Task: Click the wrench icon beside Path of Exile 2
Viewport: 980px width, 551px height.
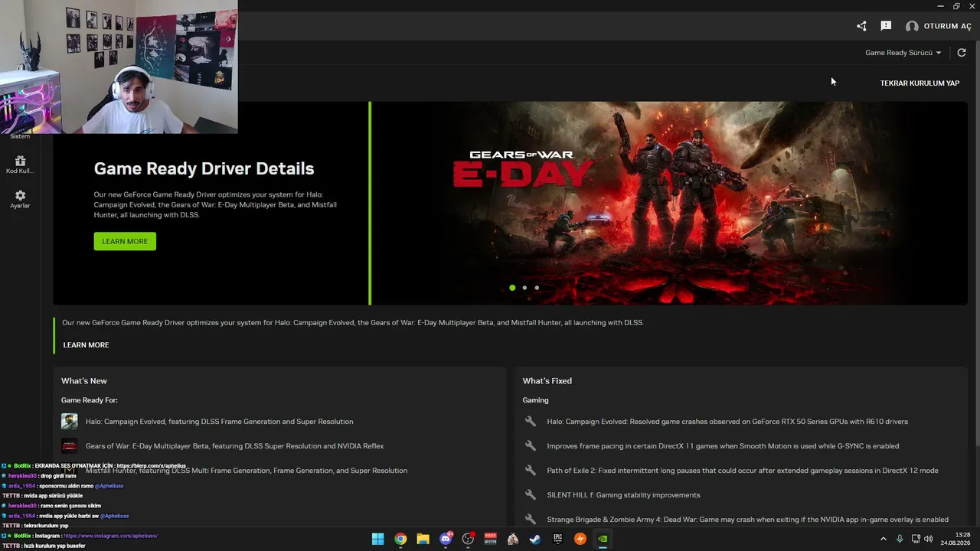Action: [x=530, y=471]
